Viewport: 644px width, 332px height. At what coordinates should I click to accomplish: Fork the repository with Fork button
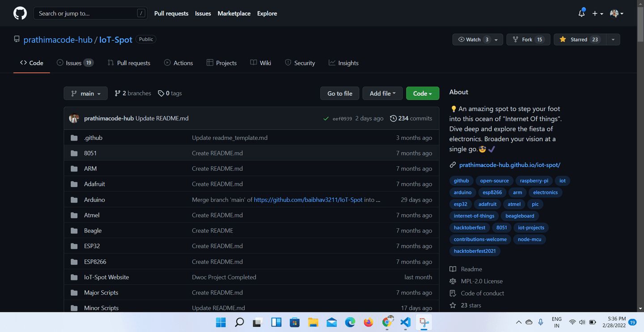click(528, 39)
